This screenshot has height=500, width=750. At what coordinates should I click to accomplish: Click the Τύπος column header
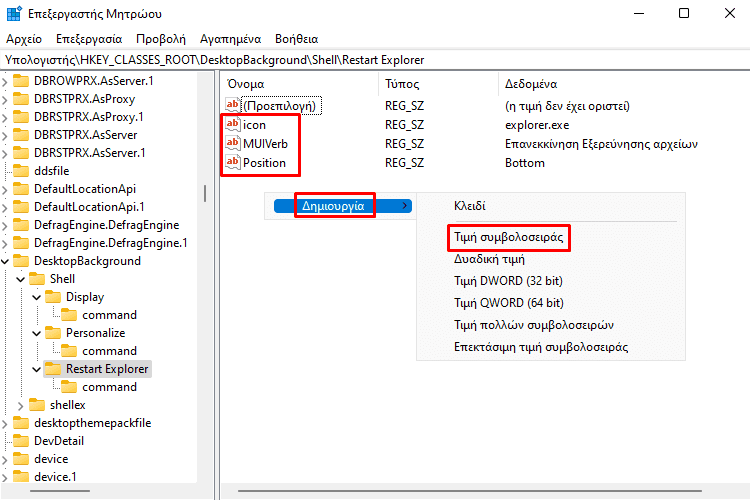438,84
